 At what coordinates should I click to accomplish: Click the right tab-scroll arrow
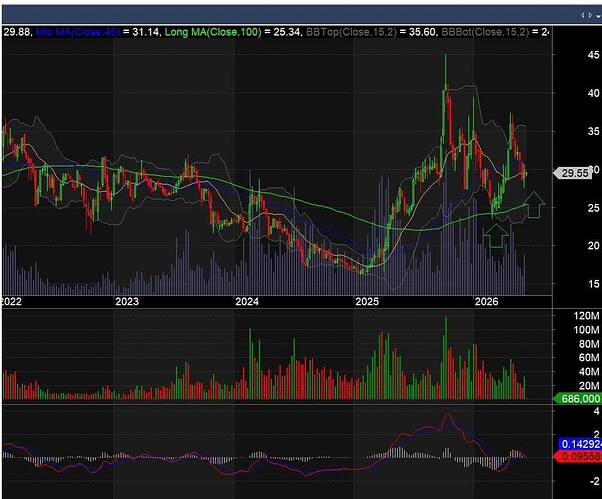(x=590, y=15)
